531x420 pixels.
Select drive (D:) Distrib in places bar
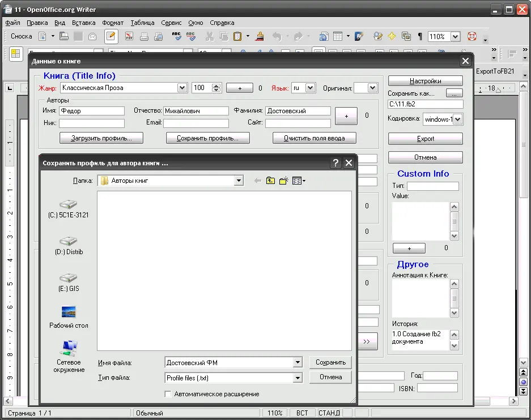point(69,246)
